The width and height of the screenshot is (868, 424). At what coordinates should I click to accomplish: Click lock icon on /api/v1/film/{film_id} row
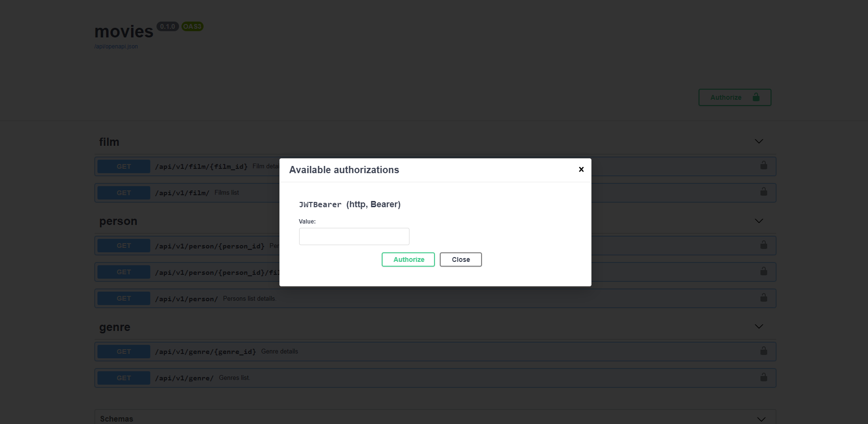[x=763, y=165]
